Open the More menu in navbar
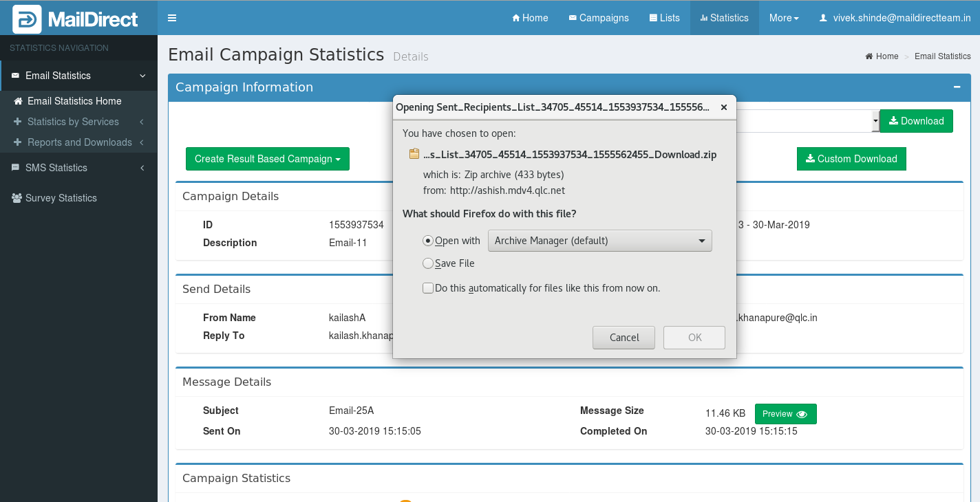 tap(784, 18)
